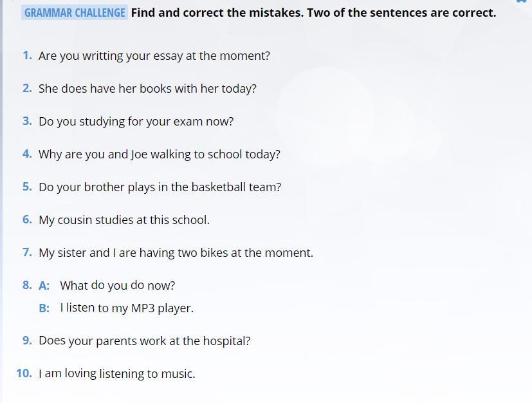Click sentence 'My cousin studies at this school.'
This screenshot has width=532, height=403.
pyautogui.click(x=124, y=220)
